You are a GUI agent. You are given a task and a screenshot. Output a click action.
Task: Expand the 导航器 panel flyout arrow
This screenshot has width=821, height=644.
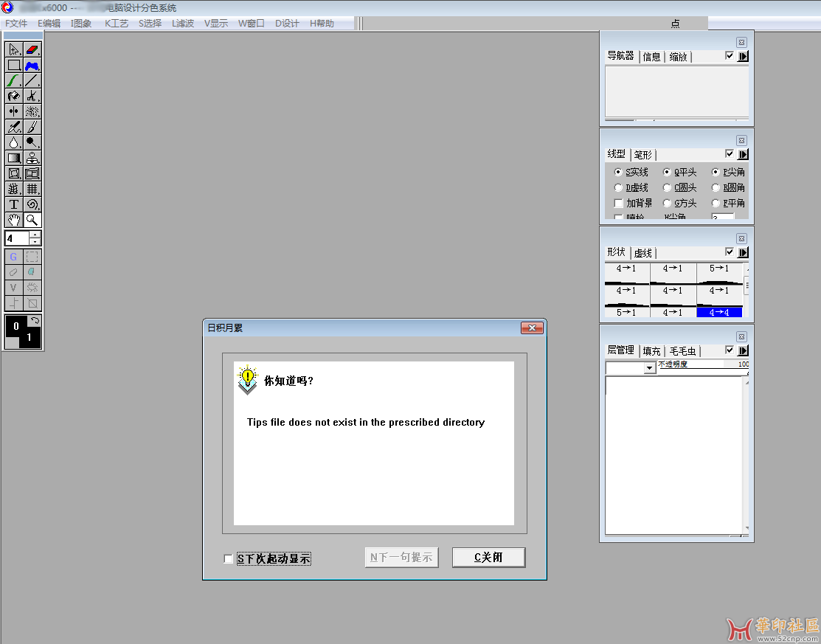[743, 57]
